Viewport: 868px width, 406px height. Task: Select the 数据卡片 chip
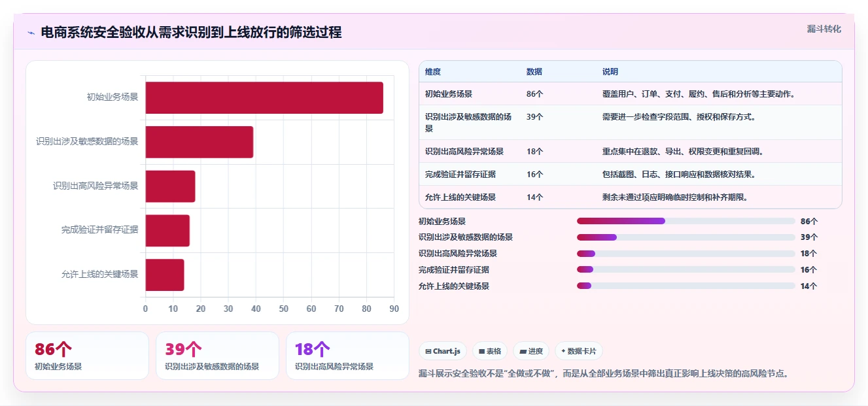[x=579, y=351]
